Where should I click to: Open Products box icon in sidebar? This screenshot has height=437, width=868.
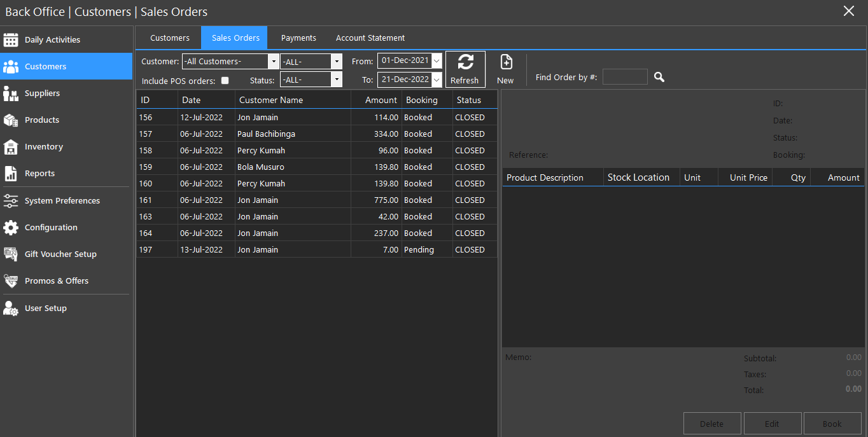[11, 120]
